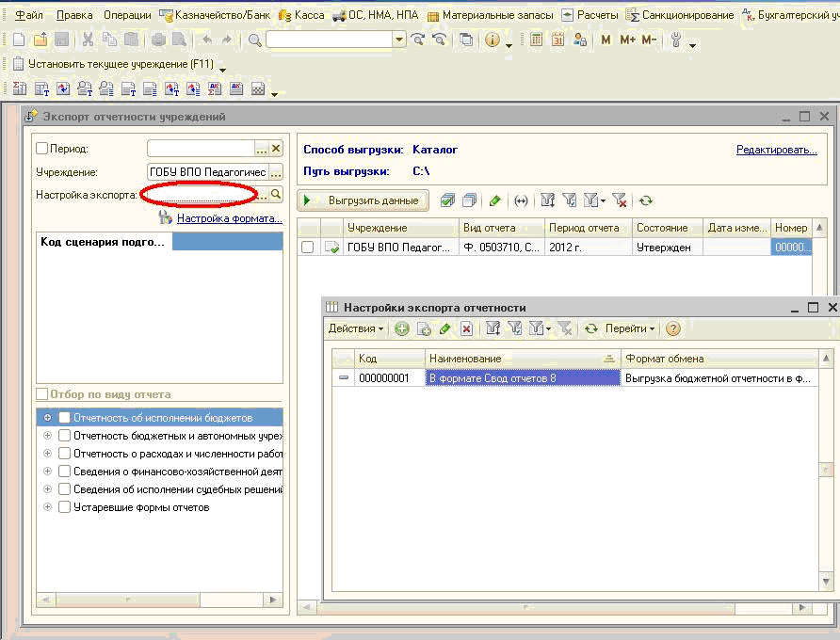Viewport: 840px width, 640px height.
Task: Click the M+ memory button in toolbar
Action: [x=628, y=40]
